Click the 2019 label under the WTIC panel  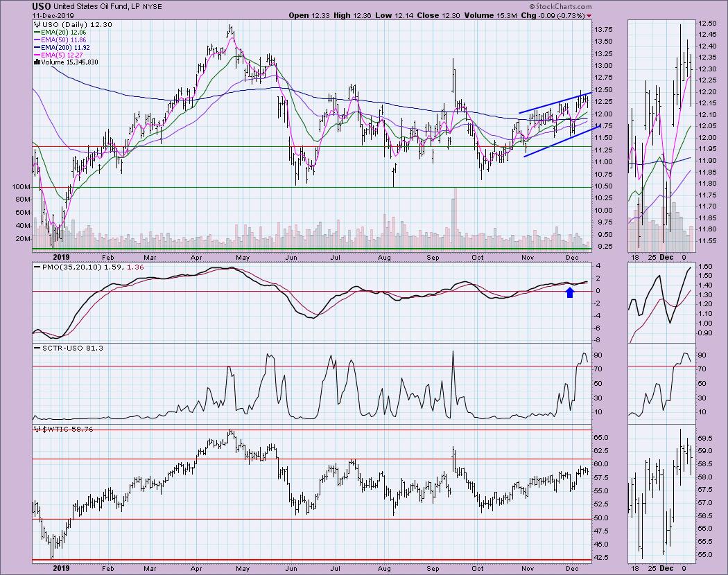pos(61,569)
